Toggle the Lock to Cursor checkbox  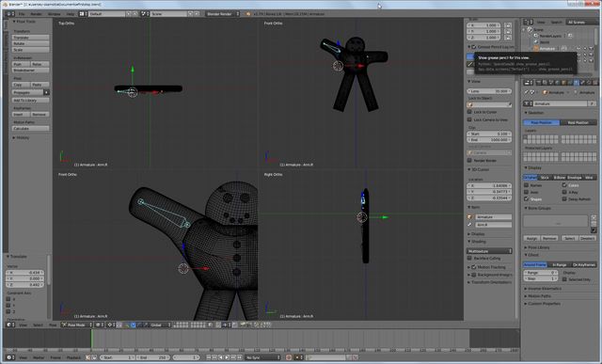click(469, 112)
